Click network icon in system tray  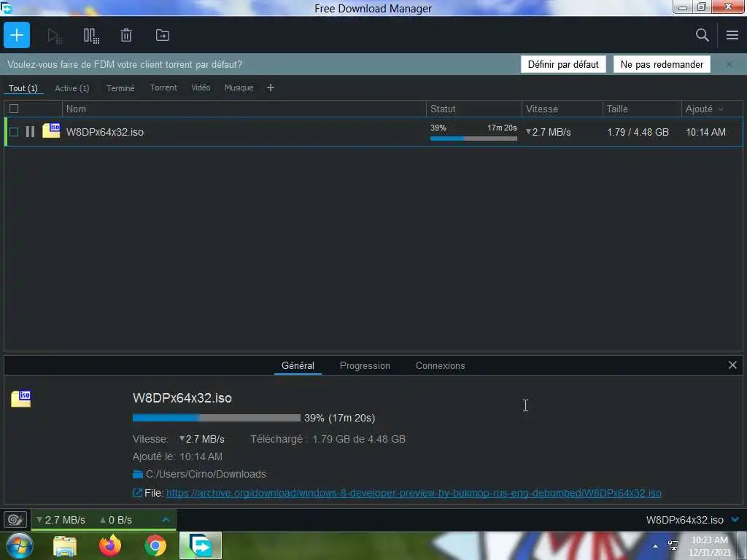[x=673, y=545]
